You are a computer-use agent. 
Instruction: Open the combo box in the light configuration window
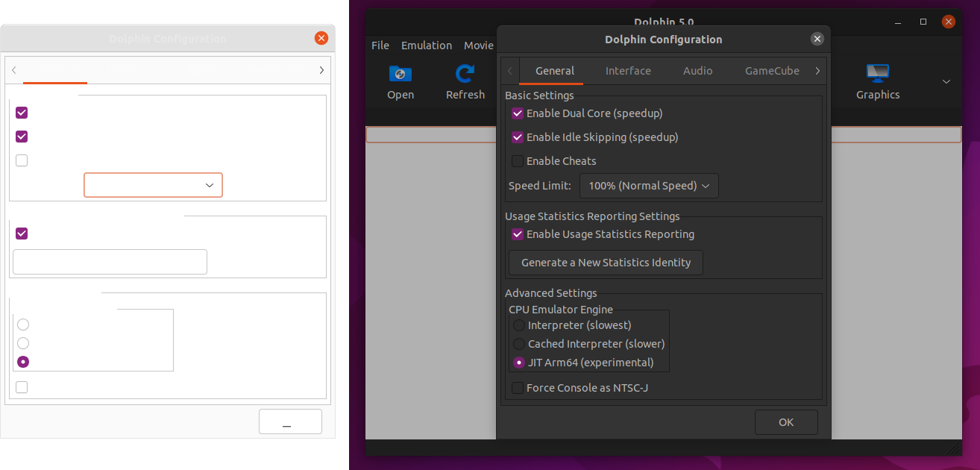click(153, 185)
